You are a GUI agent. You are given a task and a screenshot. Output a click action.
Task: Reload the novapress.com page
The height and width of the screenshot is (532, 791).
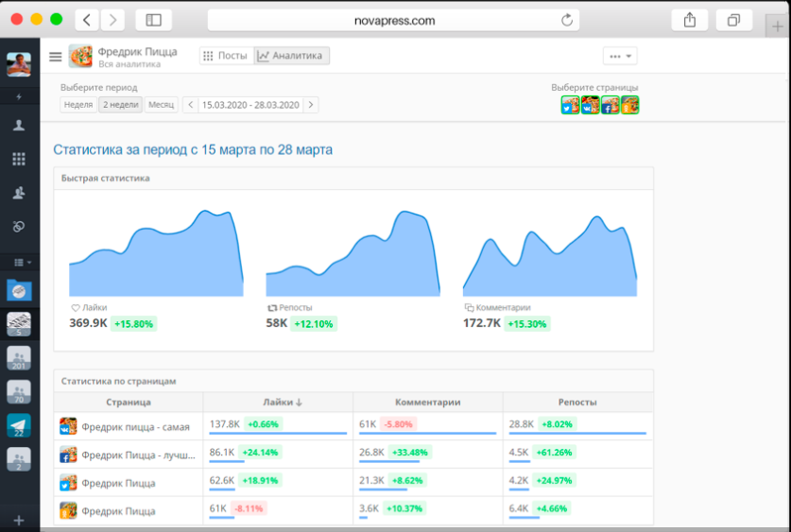(566, 20)
